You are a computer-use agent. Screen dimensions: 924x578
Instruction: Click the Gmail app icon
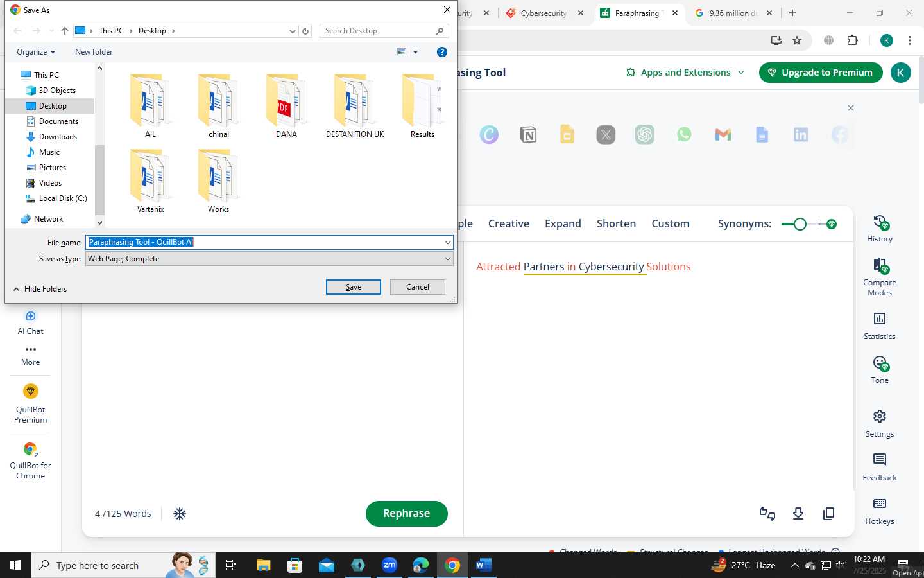[x=723, y=135]
